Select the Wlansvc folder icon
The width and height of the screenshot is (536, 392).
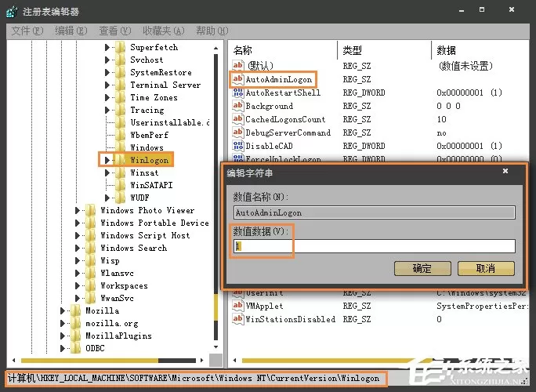(x=90, y=273)
